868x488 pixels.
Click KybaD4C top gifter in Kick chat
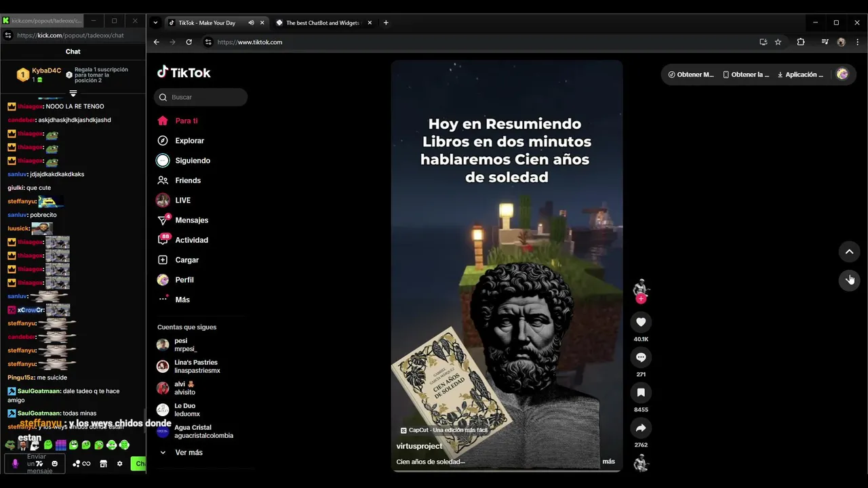(x=39, y=74)
